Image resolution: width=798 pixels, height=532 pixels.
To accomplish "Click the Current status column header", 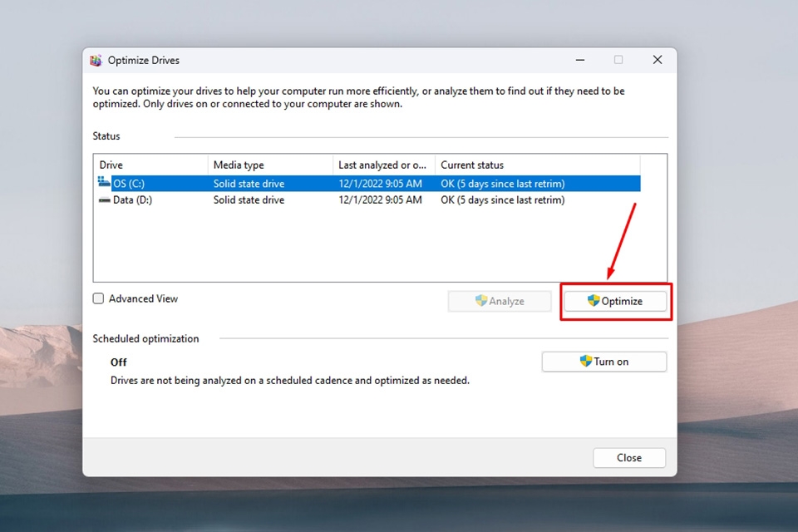I will 472,164.
